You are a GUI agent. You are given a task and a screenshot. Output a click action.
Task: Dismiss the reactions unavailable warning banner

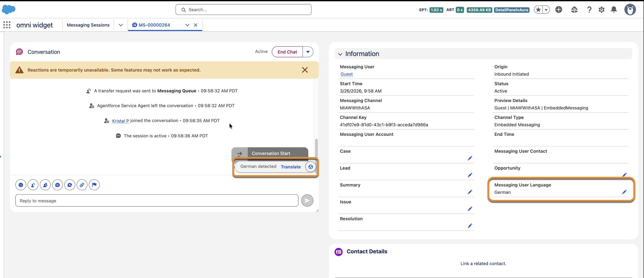click(305, 70)
